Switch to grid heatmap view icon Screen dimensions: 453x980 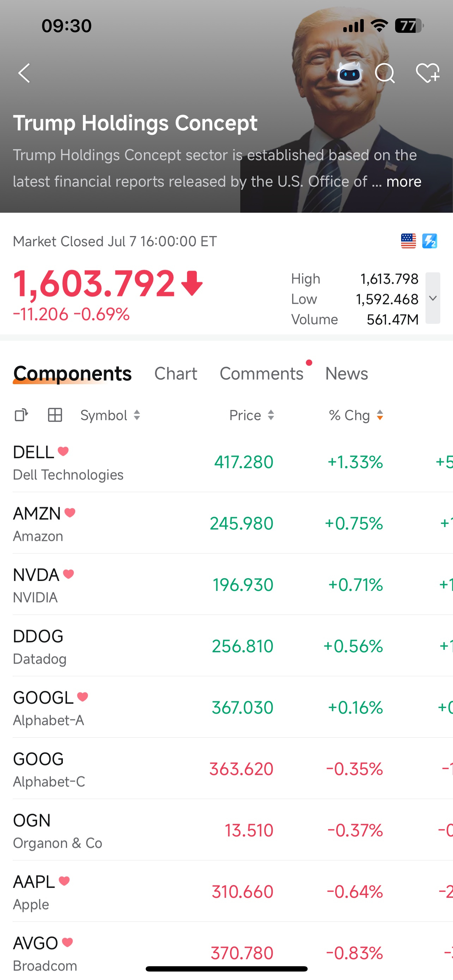(x=55, y=415)
